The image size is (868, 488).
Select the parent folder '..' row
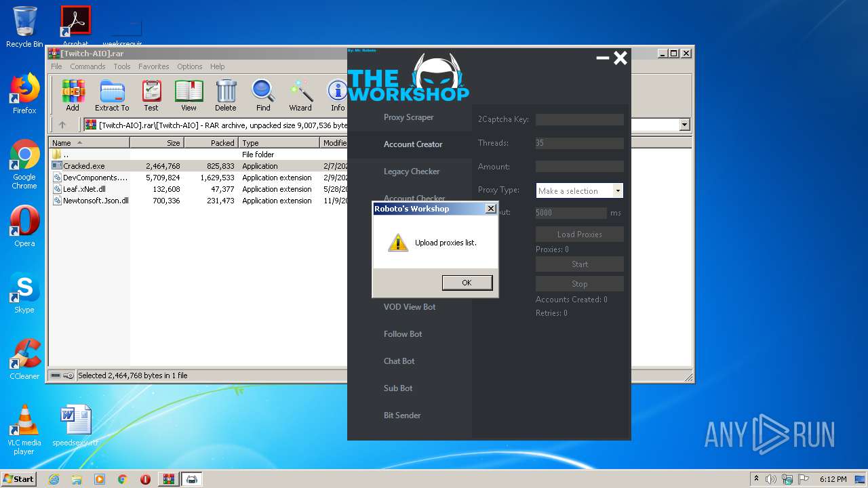198,155
